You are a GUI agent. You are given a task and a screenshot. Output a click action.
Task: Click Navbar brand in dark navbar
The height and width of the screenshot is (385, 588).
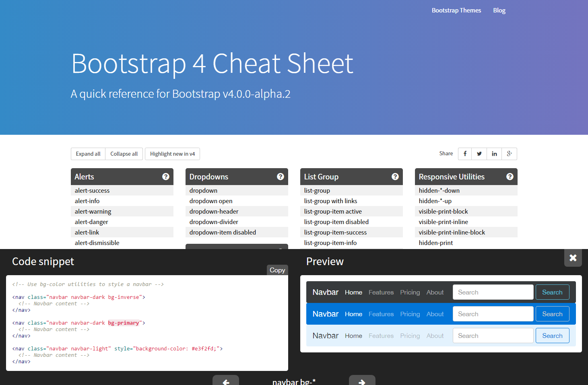[325, 292]
